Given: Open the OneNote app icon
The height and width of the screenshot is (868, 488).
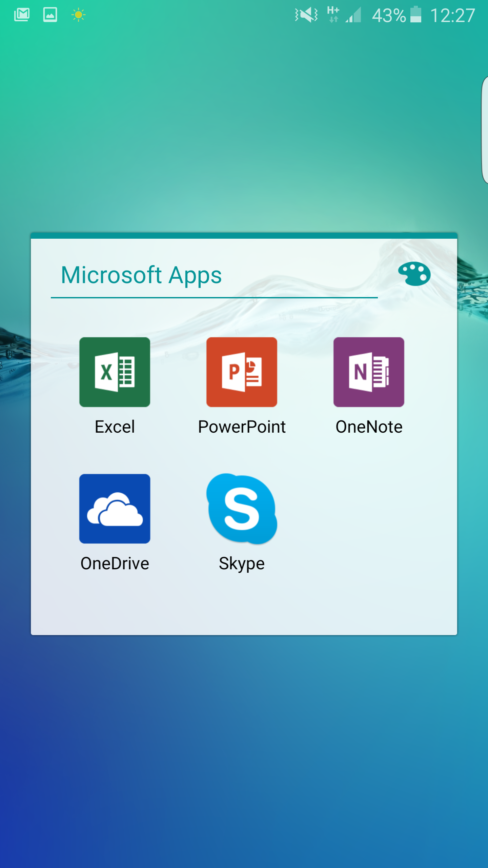Looking at the screenshot, I should (369, 372).
